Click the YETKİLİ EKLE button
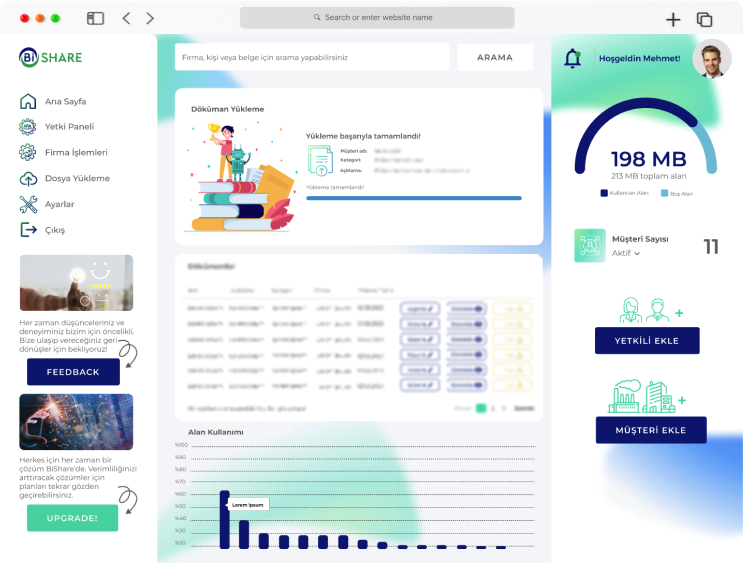Screen dimensions: 743x564 tap(647, 341)
